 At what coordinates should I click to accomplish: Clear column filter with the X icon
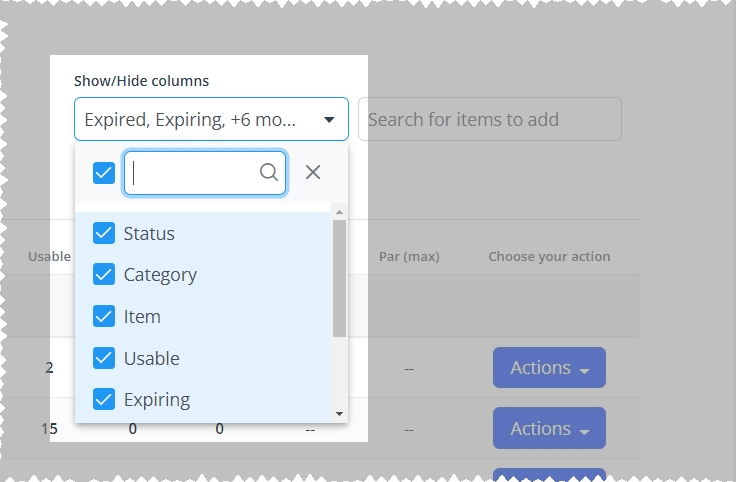tap(313, 172)
